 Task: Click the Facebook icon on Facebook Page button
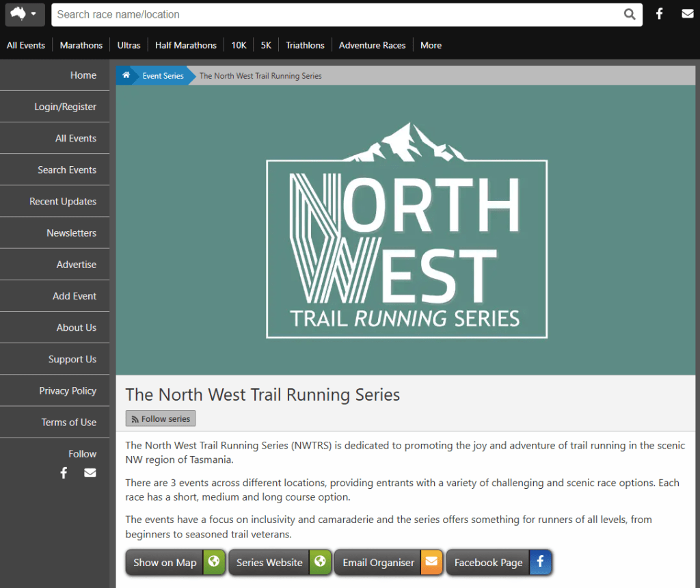(539, 562)
